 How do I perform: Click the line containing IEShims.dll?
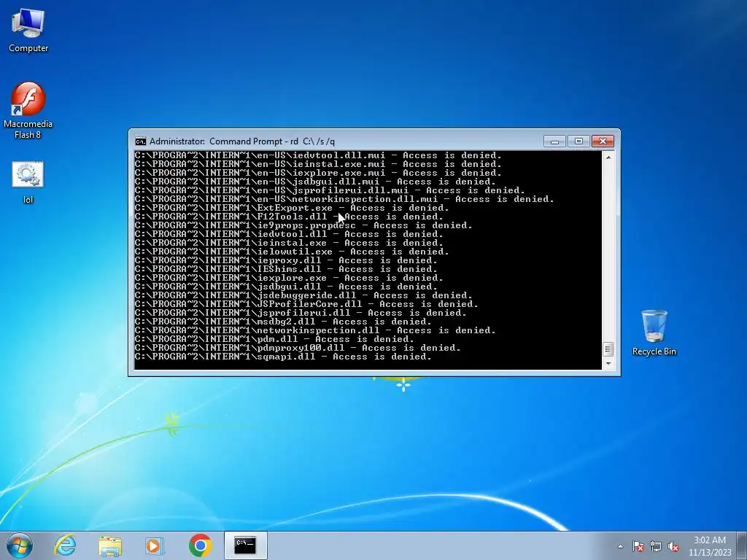[286, 269]
